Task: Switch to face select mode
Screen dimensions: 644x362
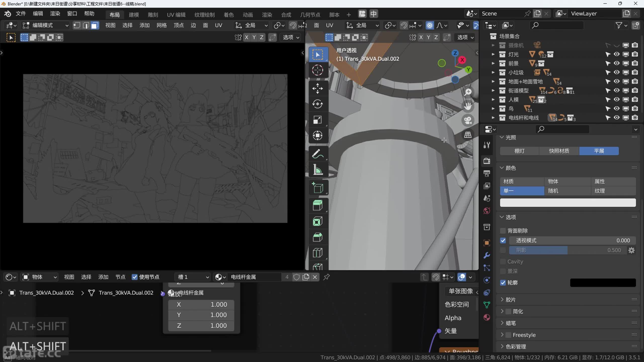Action: point(95,25)
